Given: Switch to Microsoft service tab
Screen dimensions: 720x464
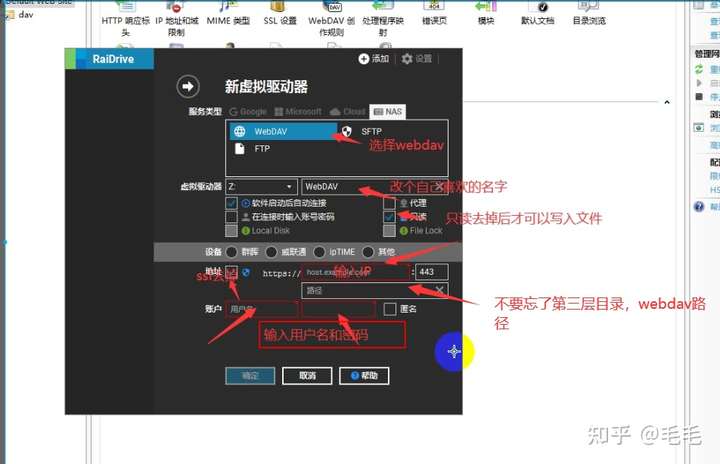Looking at the screenshot, I should click(298, 112).
